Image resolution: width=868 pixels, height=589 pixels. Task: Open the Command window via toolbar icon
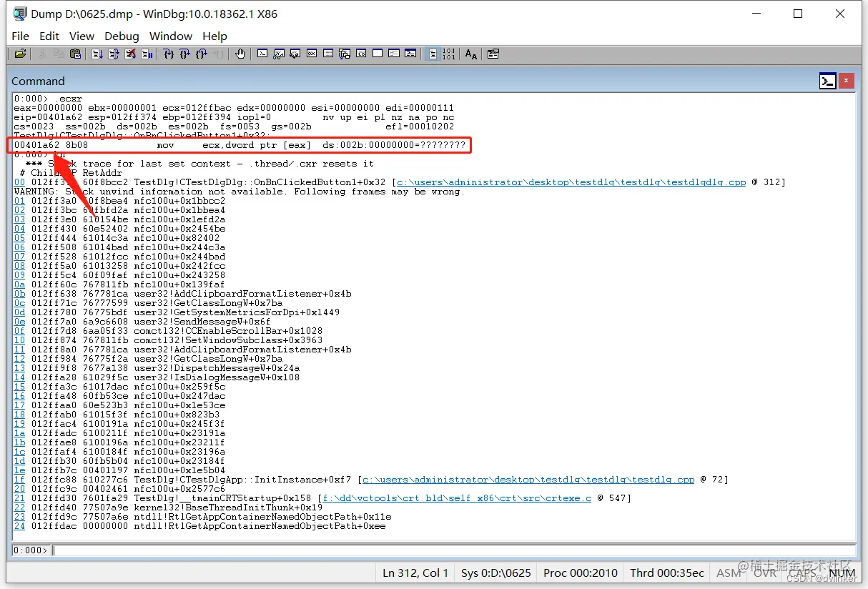(x=263, y=54)
